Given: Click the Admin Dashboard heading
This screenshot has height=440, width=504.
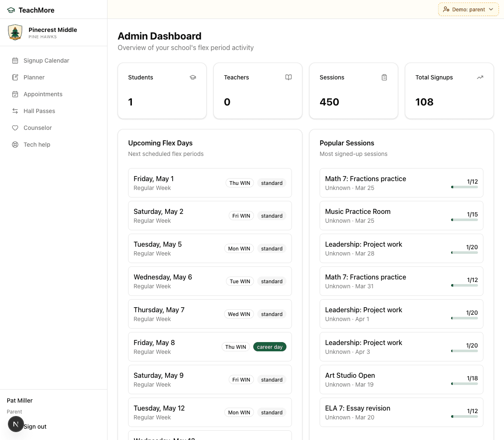Looking at the screenshot, I should click(x=160, y=36).
